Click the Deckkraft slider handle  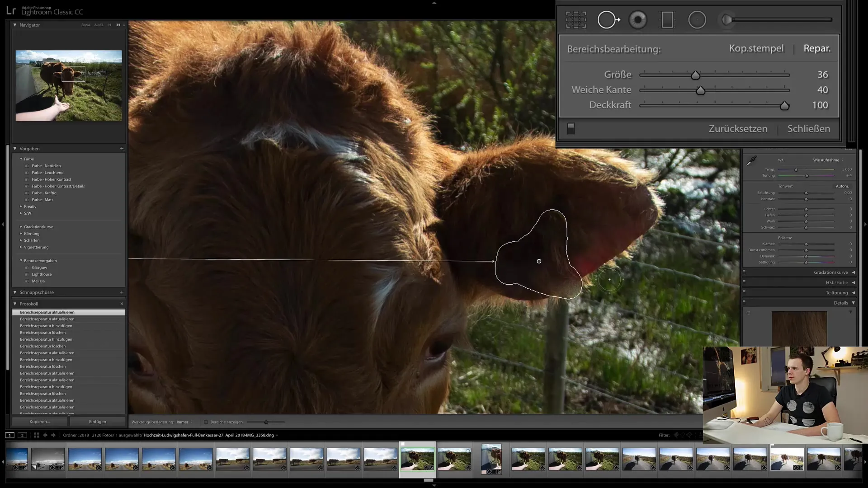click(784, 106)
